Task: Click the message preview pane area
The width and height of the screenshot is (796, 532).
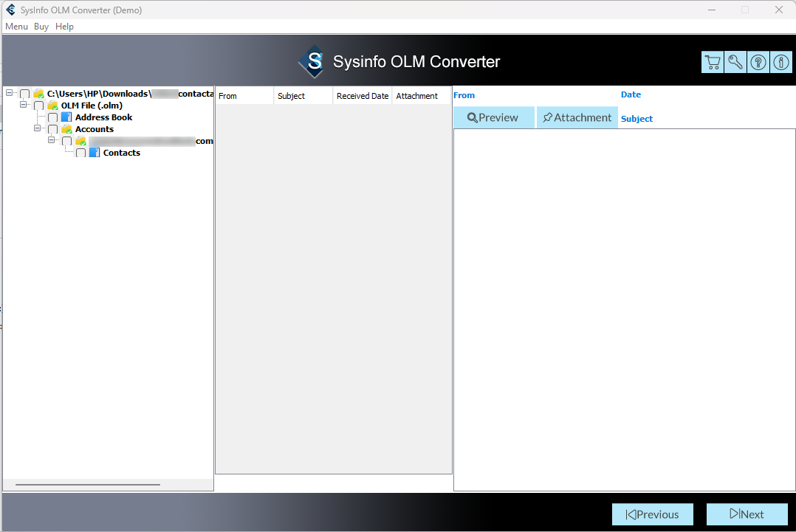Action: (625, 310)
